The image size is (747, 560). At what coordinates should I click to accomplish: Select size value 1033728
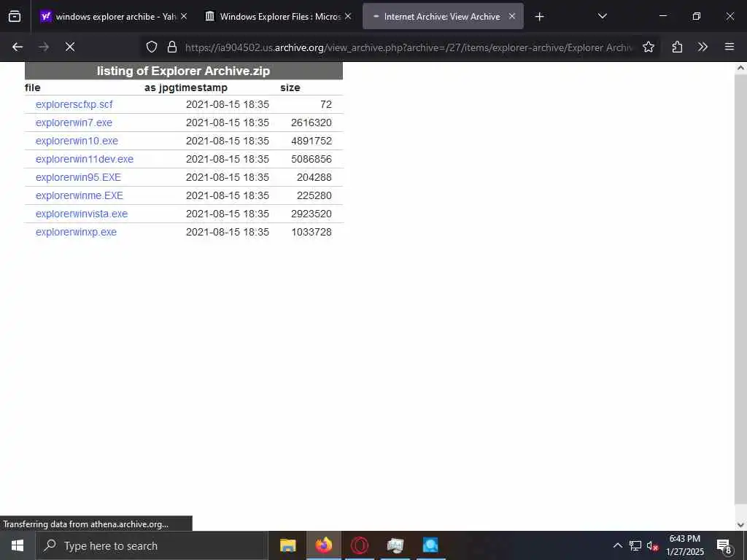pos(311,232)
